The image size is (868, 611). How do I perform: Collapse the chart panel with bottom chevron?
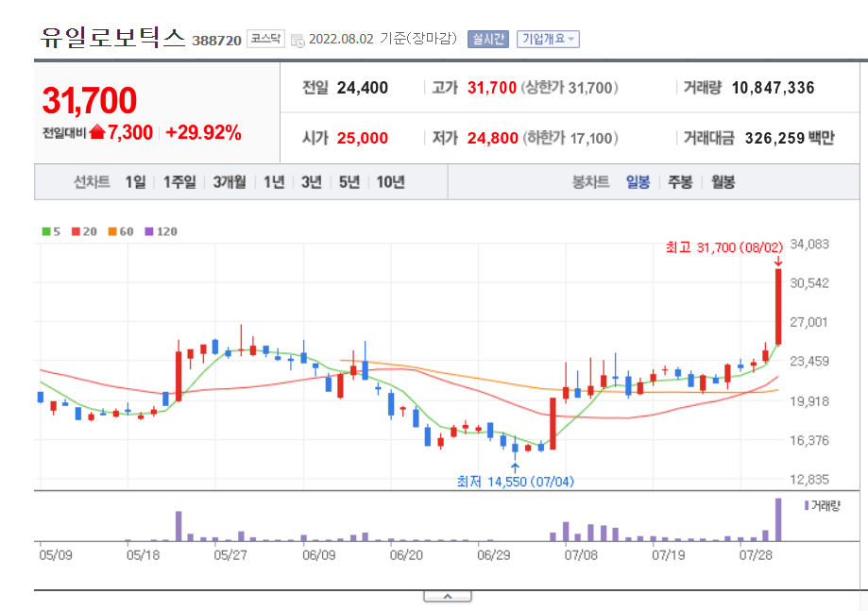(x=448, y=596)
